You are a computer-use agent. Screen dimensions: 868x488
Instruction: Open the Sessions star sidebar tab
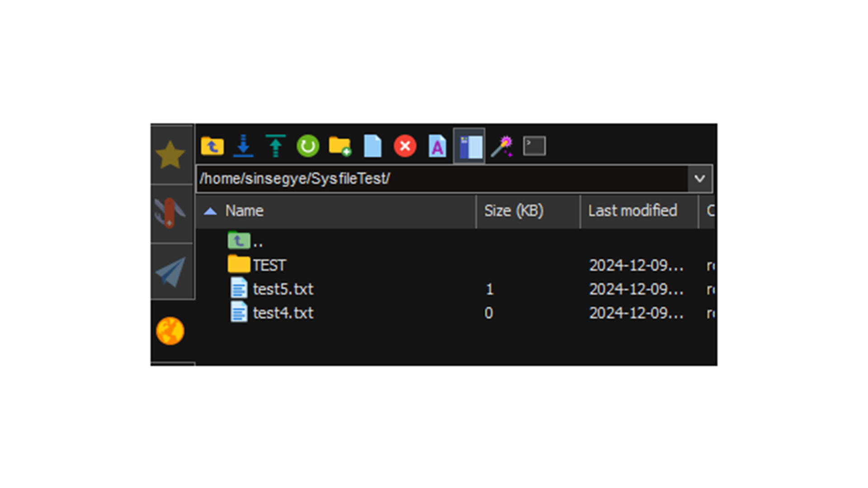tap(170, 155)
